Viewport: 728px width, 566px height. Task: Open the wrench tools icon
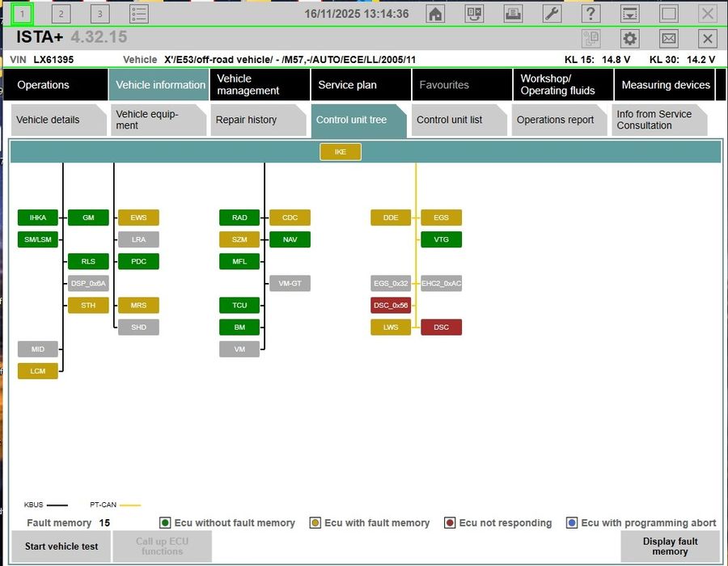pyautogui.click(x=552, y=14)
